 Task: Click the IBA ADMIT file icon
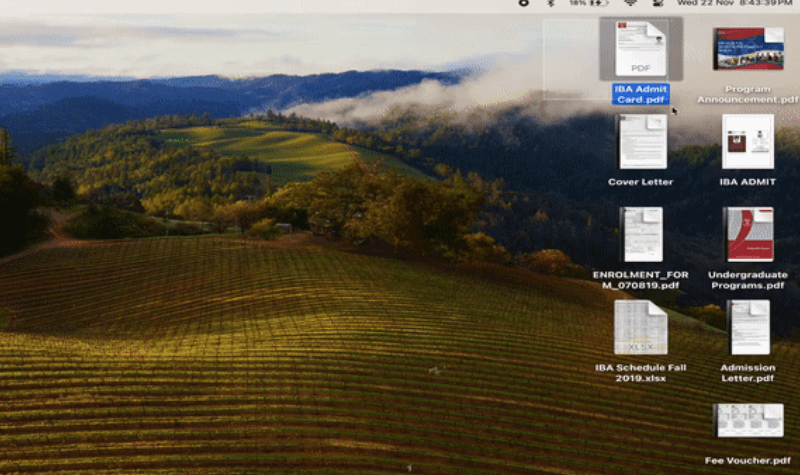tap(748, 141)
